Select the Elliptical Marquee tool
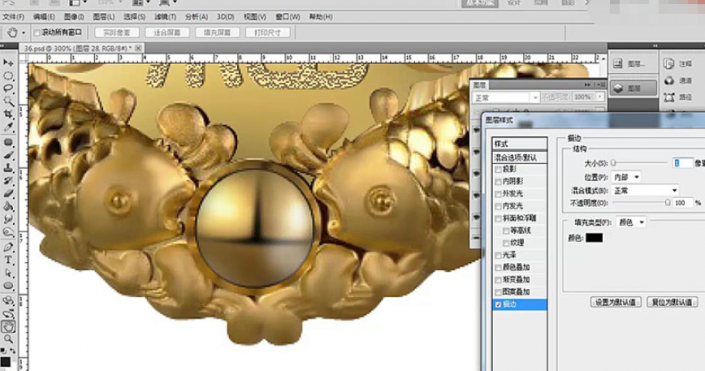Viewport: 705px width, 371px height. click(8, 76)
